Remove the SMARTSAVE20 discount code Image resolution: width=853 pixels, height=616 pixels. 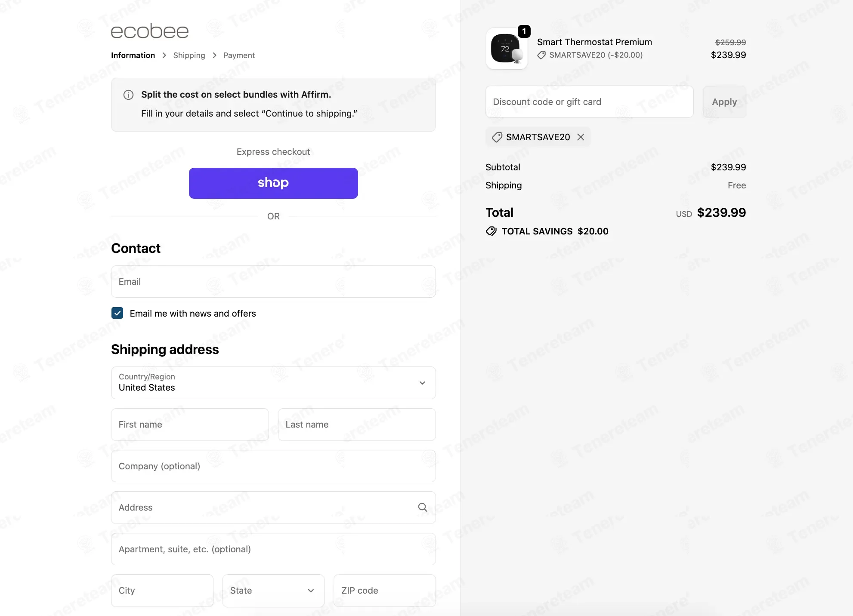pos(581,137)
